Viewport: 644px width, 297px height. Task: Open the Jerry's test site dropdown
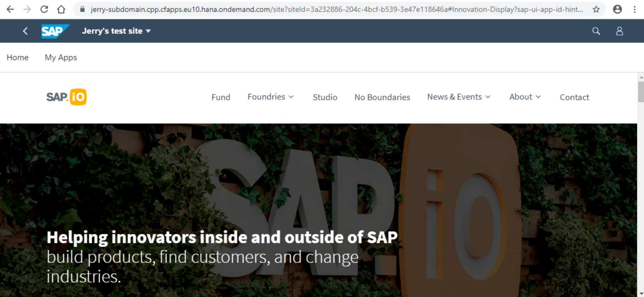[x=116, y=31]
